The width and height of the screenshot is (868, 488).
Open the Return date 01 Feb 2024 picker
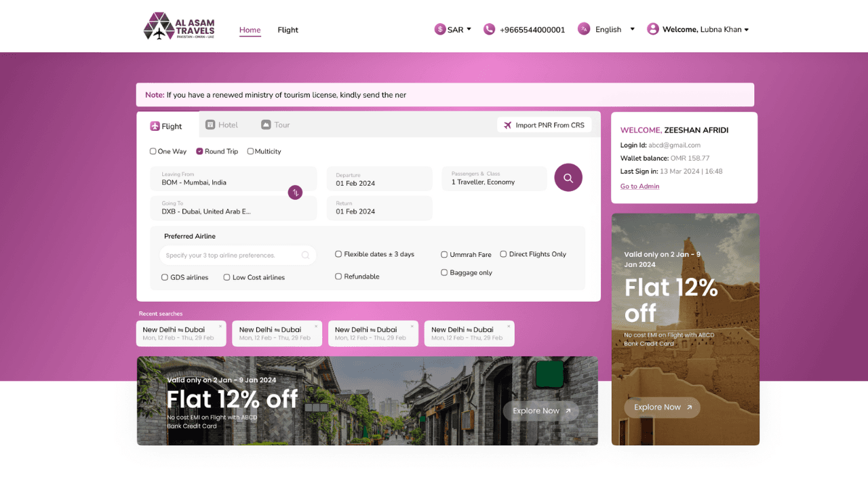point(380,208)
